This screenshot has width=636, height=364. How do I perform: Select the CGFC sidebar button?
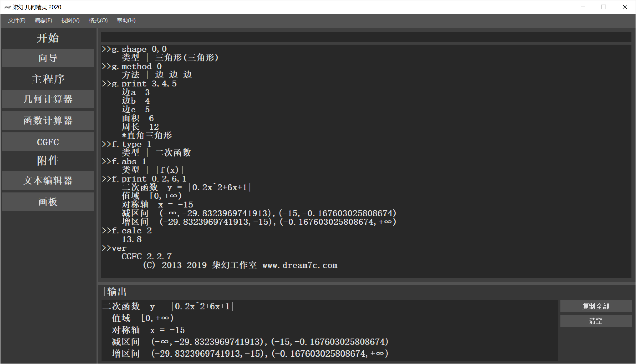click(48, 142)
